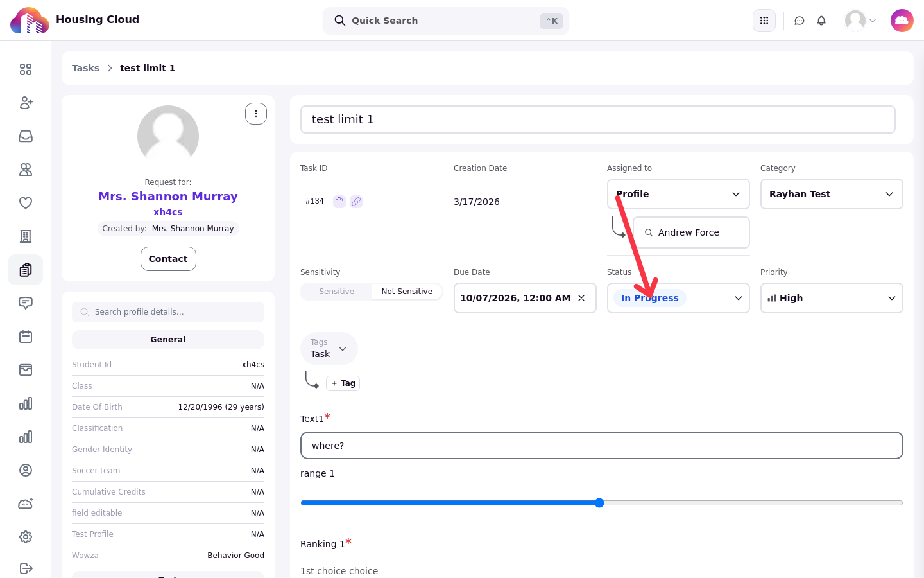Clear the due date with X icon
The width and height of the screenshot is (924, 578).
pyautogui.click(x=581, y=298)
